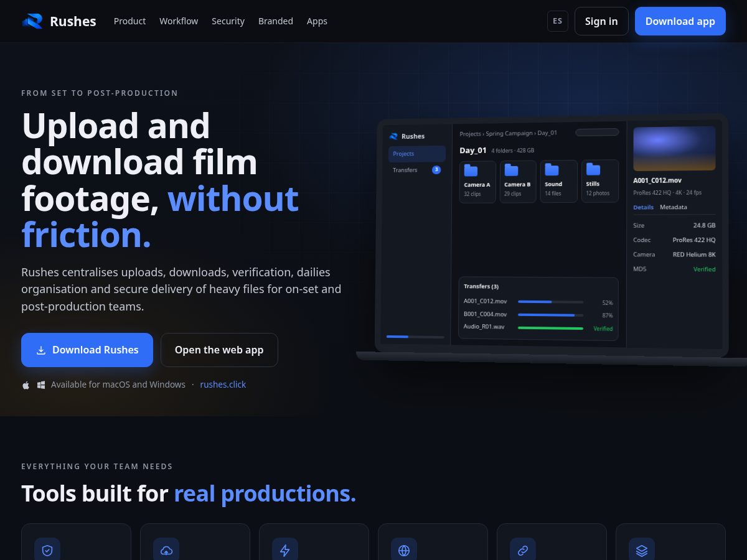Open the Product menu item
Screen dimensions: 747x560
point(129,21)
